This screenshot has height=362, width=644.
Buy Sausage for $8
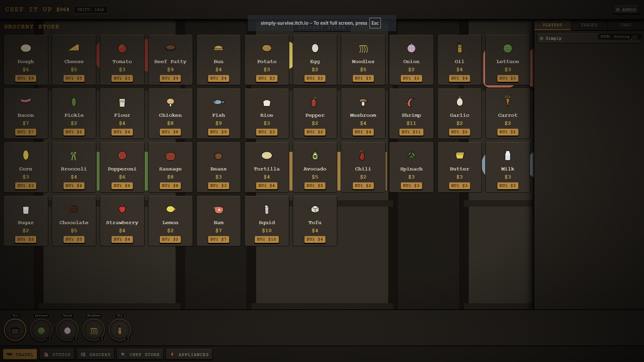tap(170, 186)
